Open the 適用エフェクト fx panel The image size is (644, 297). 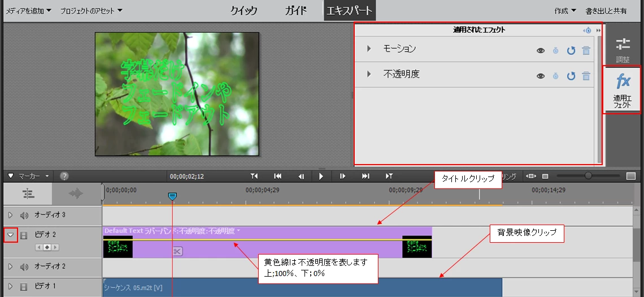(x=622, y=89)
